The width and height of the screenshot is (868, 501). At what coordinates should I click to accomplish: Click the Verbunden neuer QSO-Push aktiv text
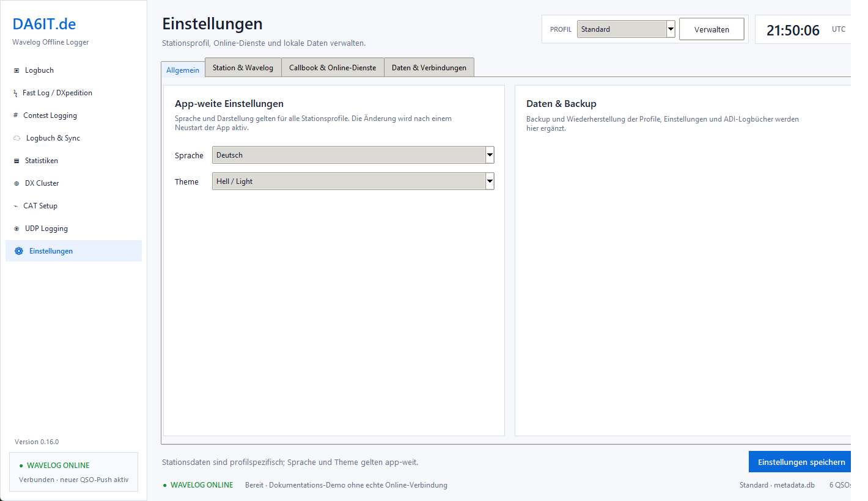[73, 480]
